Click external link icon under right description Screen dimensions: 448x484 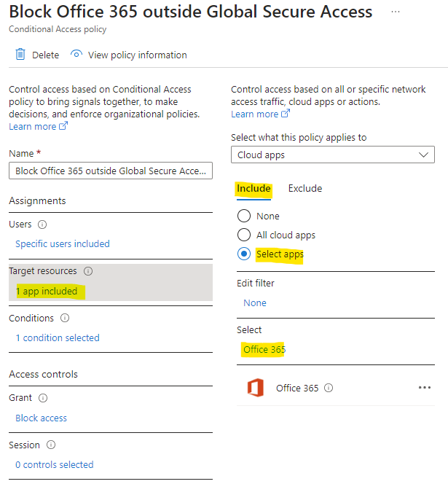tap(286, 114)
